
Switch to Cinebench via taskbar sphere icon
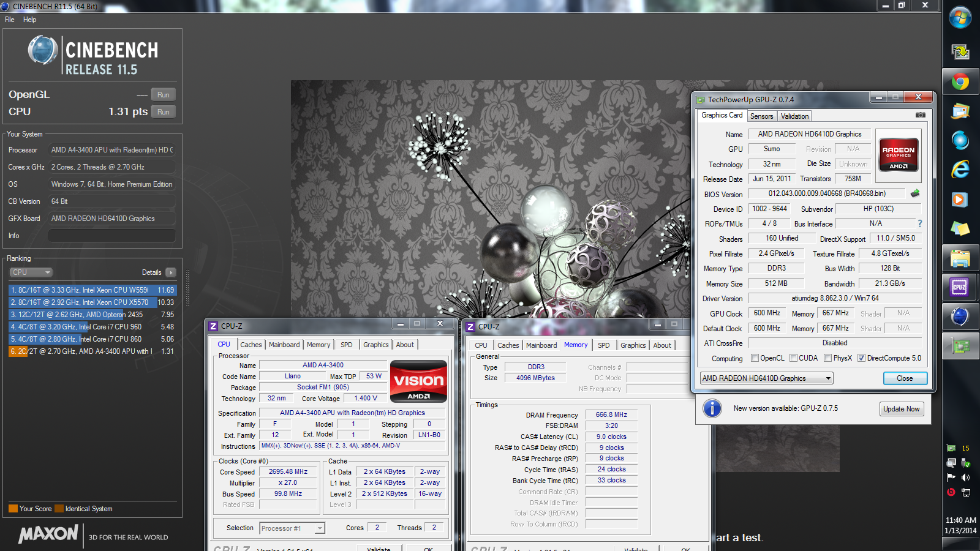tap(960, 317)
